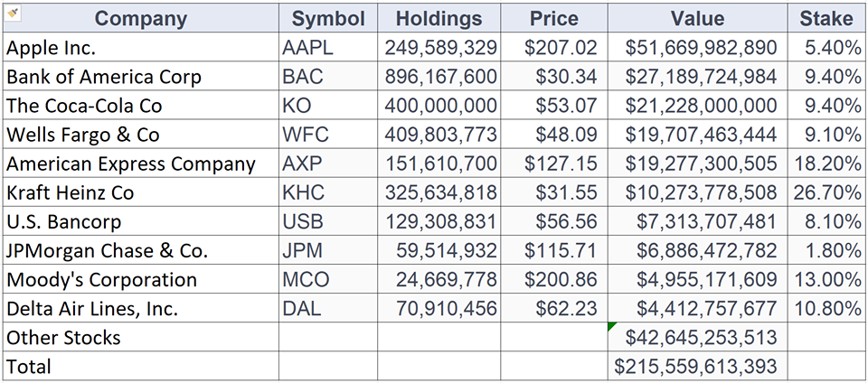Select the Total value cell

tap(697, 366)
